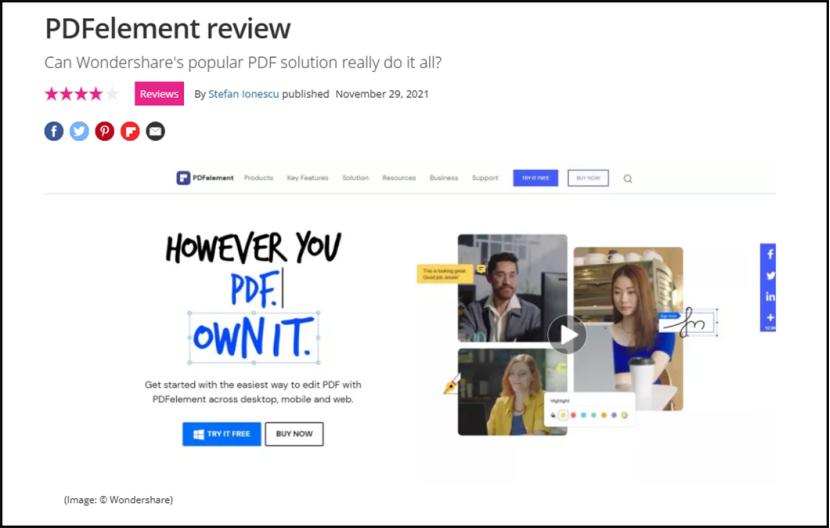The height and width of the screenshot is (528, 830).
Task: Click the blue PDF. typed text
Action: coord(254,289)
